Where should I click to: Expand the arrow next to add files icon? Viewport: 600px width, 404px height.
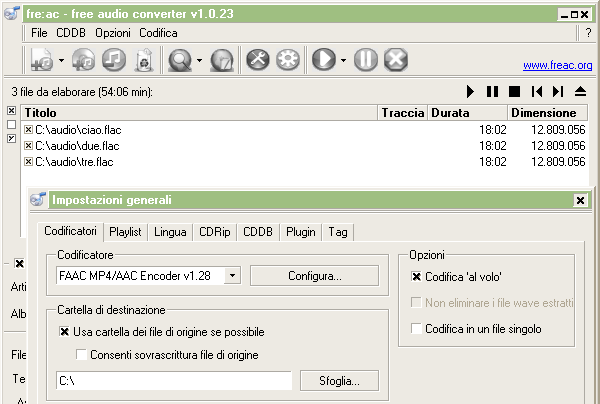point(60,61)
